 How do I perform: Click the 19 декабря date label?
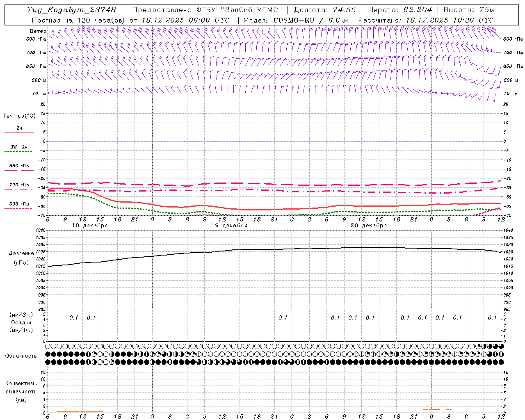[229, 226]
